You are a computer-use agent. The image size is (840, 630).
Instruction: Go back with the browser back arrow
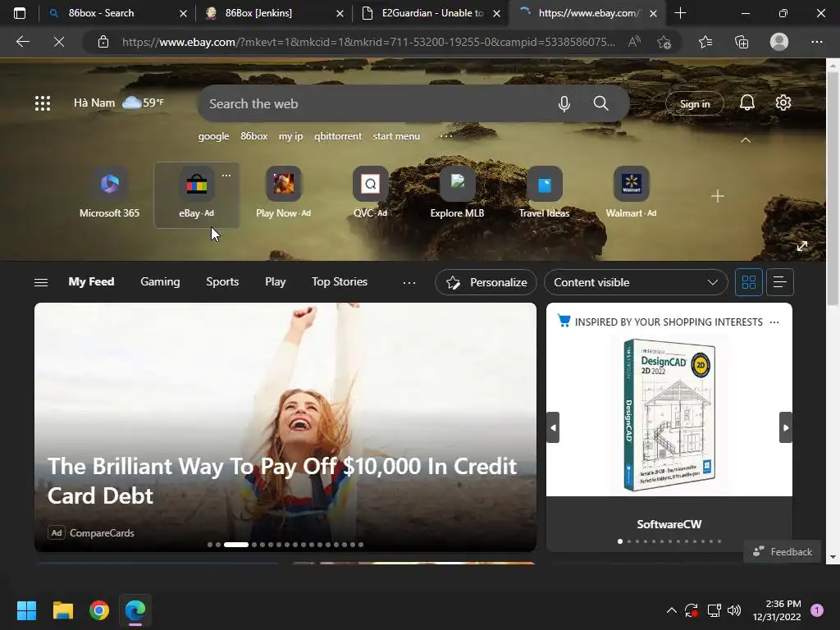tap(22, 42)
